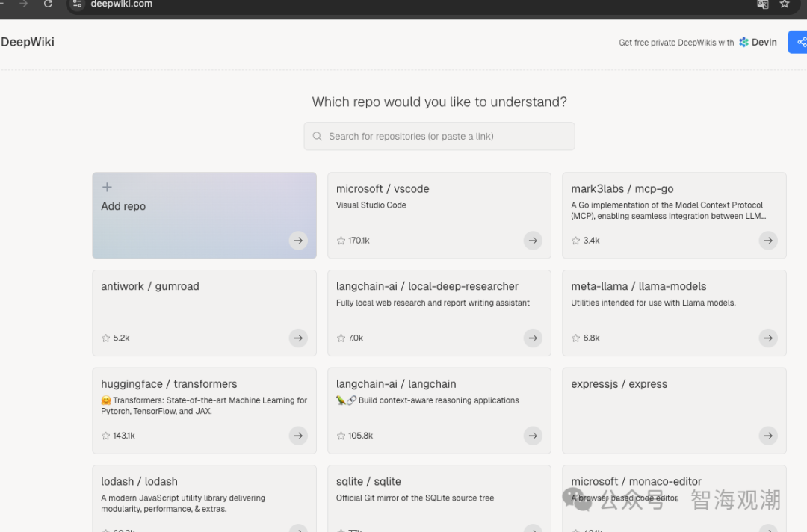Click 143.1k star count on transformers
The width and height of the screenshot is (807, 532).
124,436
